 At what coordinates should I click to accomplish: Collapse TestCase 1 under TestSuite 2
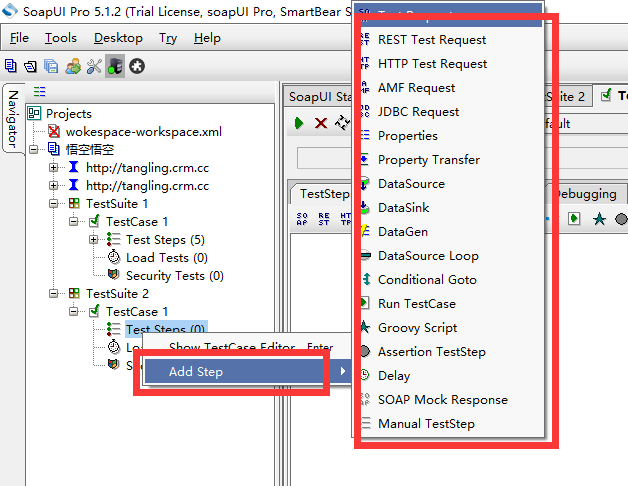74,312
